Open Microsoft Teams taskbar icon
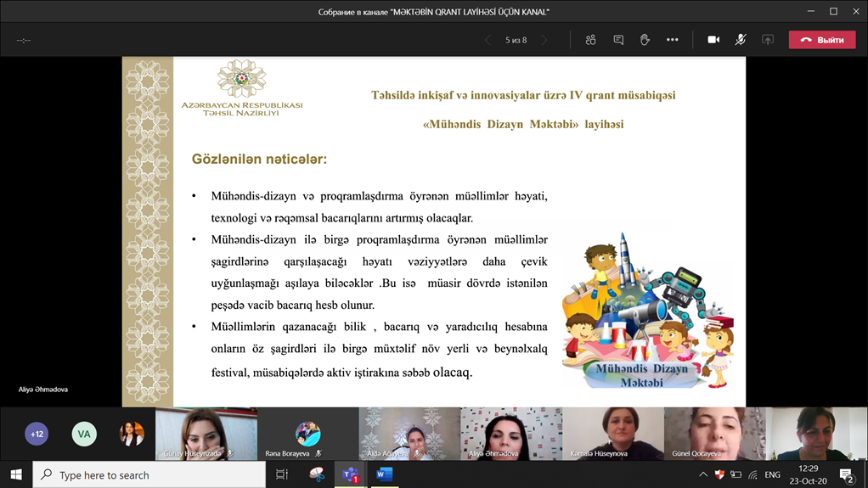This screenshot has height=488, width=868. coord(351,474)
